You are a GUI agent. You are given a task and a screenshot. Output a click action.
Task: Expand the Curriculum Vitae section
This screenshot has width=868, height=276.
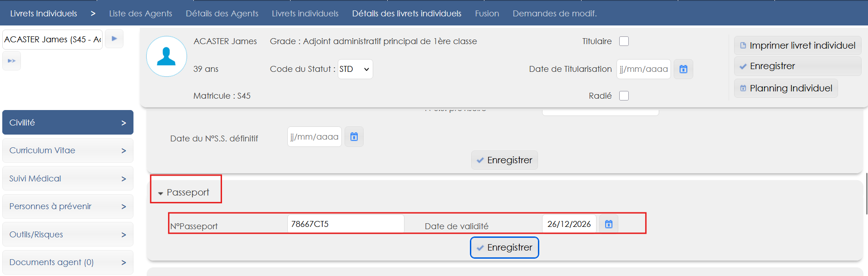point(68,151)
